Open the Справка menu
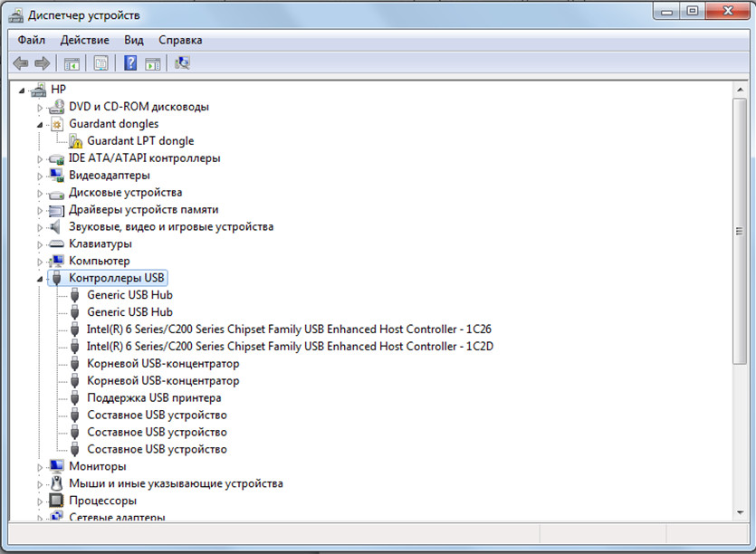 click(x=180, y=40)
